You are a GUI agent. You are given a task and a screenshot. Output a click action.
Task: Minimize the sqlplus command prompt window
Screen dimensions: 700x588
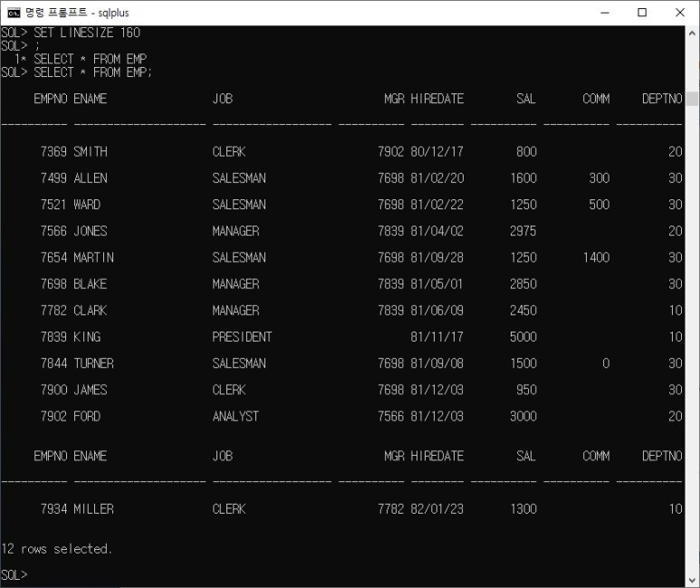605,13
